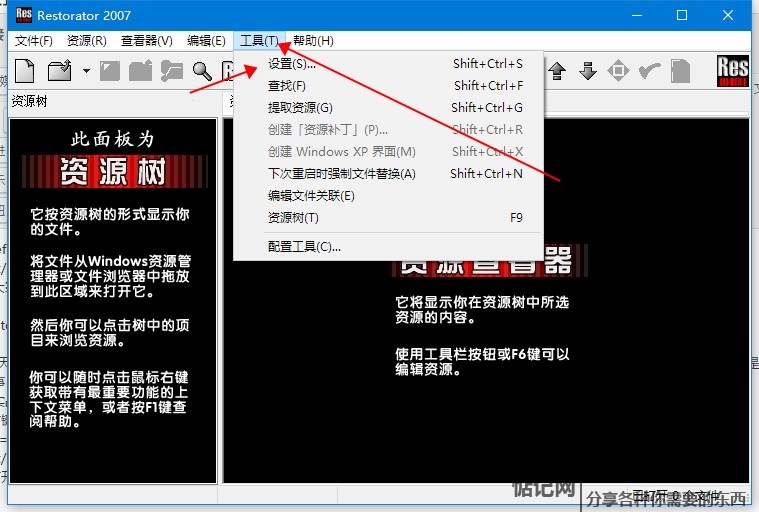The image size is (759, 512).
Task: Click the greyed checkmark toolbar icon
Action: tap(649, 71)
